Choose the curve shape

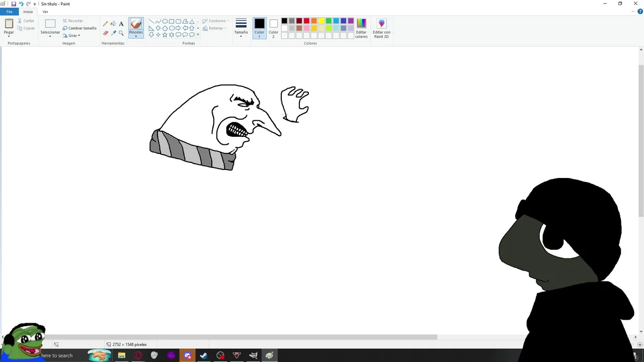(158, 22)
